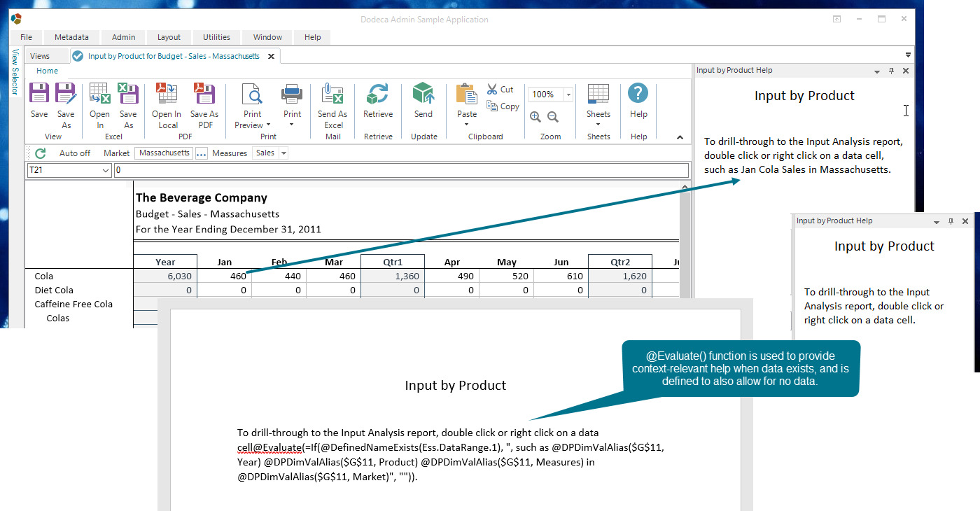
Task: Collapse the ribbon with the chevron
Action: coord(680,137)
